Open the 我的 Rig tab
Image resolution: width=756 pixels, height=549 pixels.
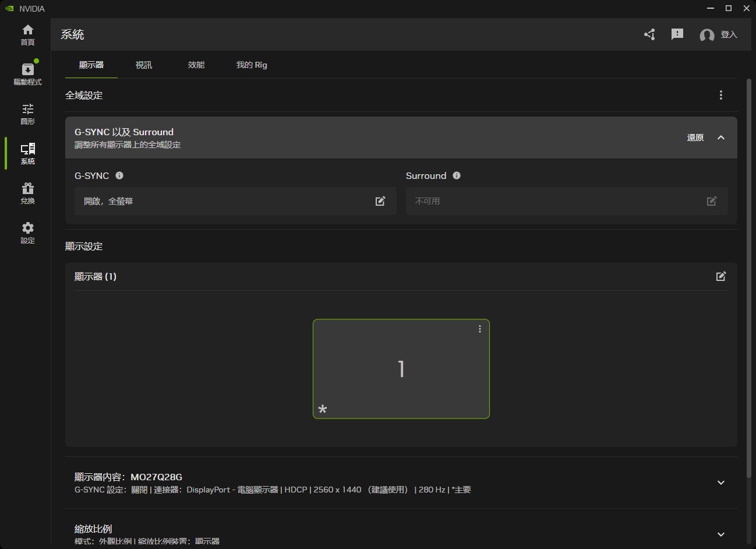[x=251, y=65]
